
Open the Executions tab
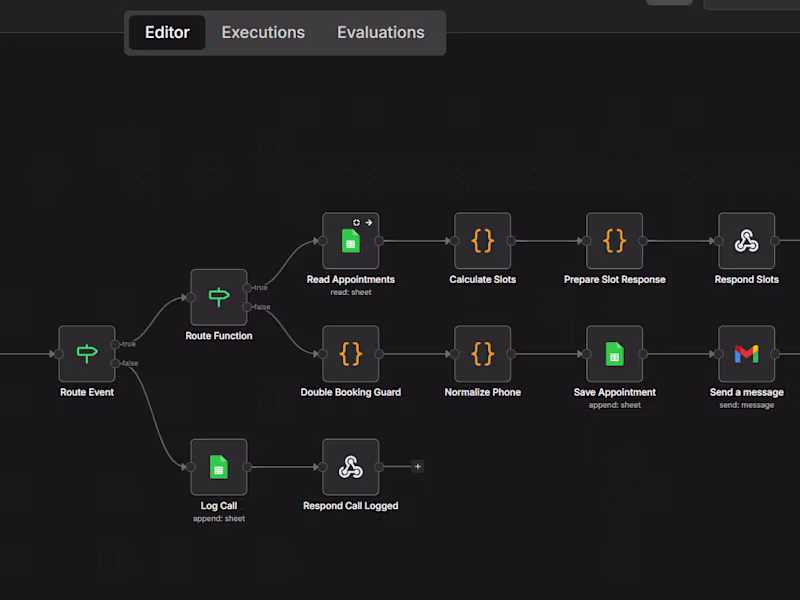263,33
